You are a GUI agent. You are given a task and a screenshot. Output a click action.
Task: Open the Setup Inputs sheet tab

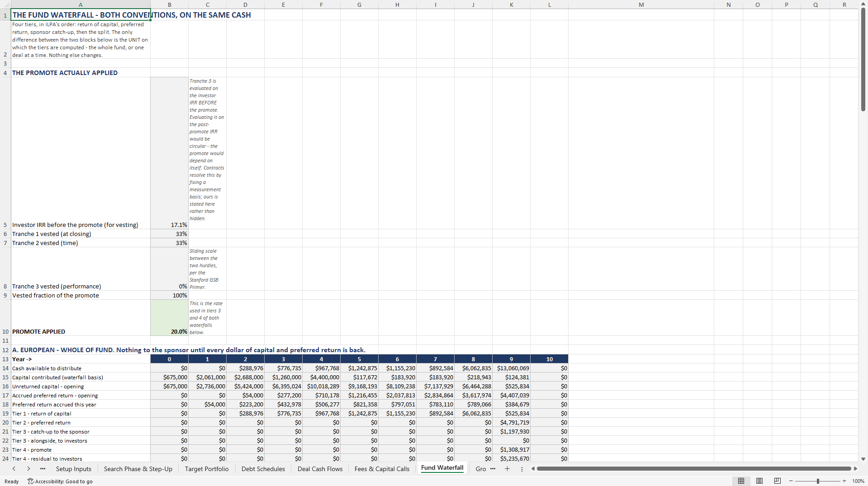coord(74,469)
